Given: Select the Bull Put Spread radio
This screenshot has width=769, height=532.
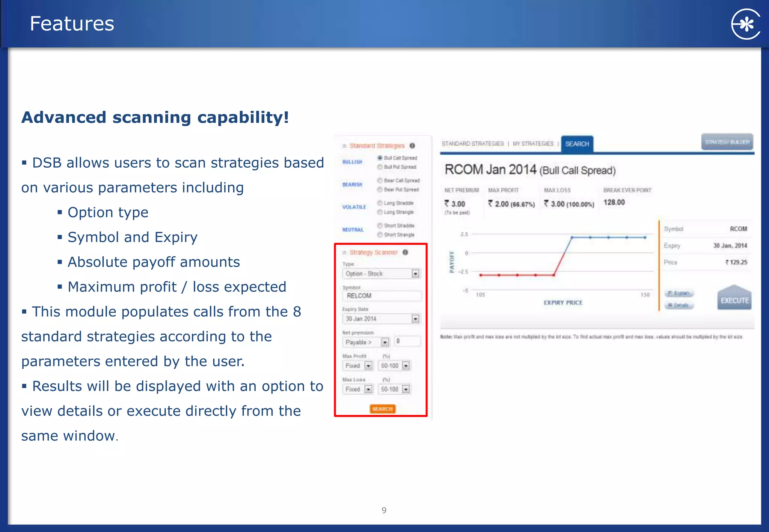Looking at the screenshot, I should [380, 167].
